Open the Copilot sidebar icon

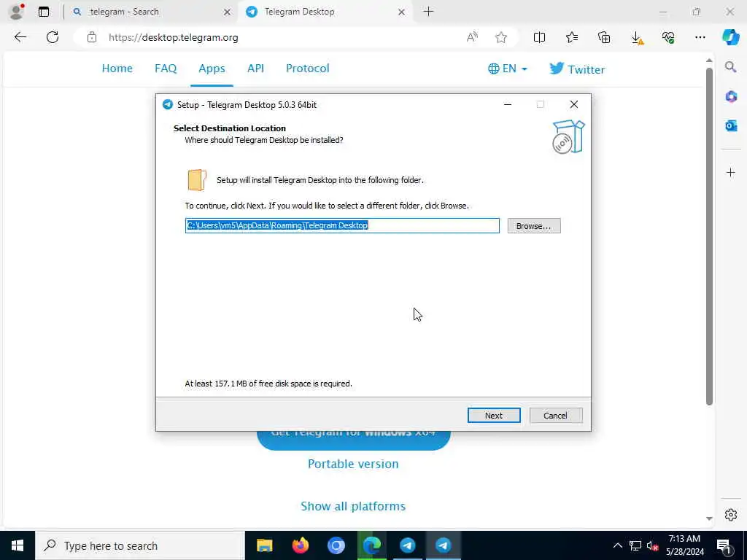(731, 37)
